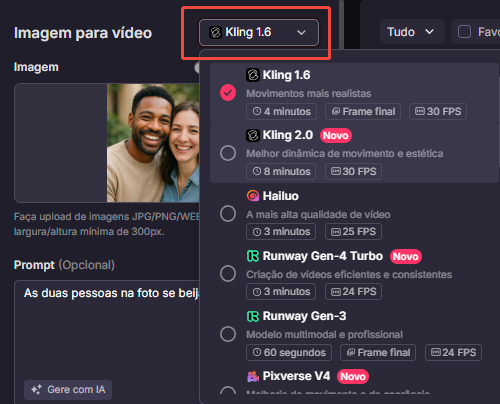Select the Hailuo radio button

228,213
